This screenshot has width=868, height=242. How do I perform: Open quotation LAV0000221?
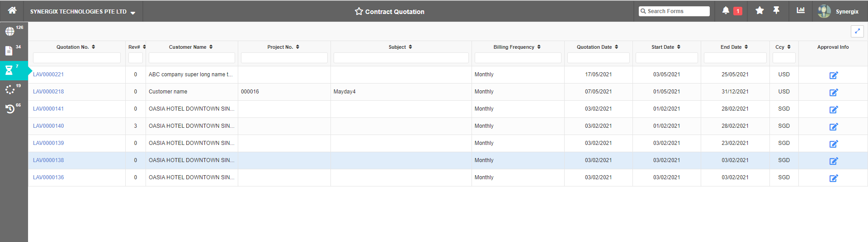pos(48,74)
